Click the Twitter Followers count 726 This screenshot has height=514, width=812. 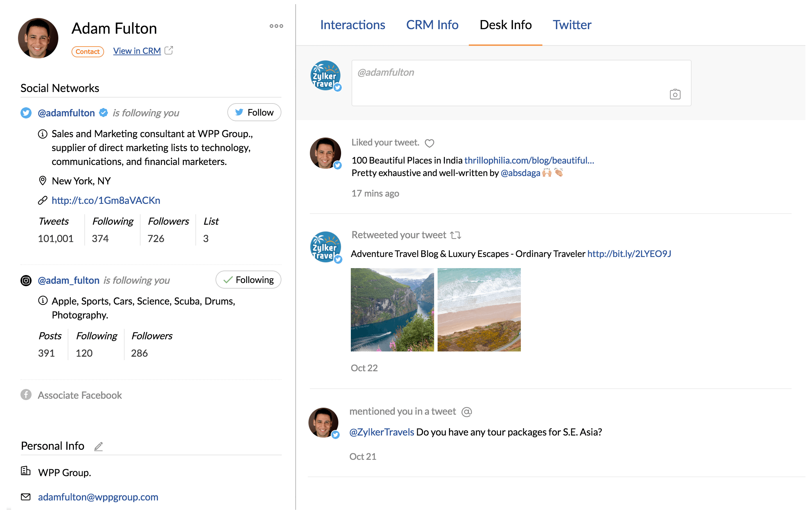point(156,239)
